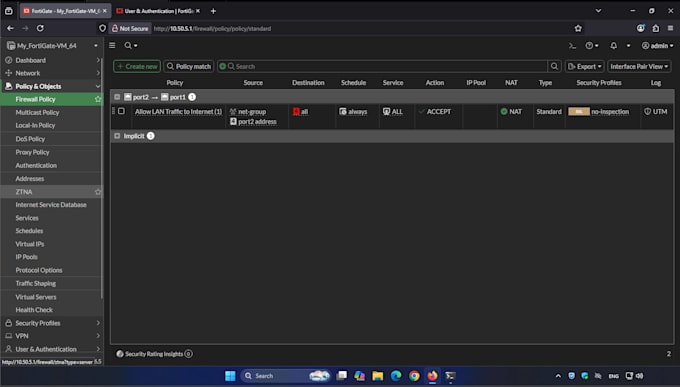Reload the page
This screenshot has width=680, height=387.
(x=40, y=28)
